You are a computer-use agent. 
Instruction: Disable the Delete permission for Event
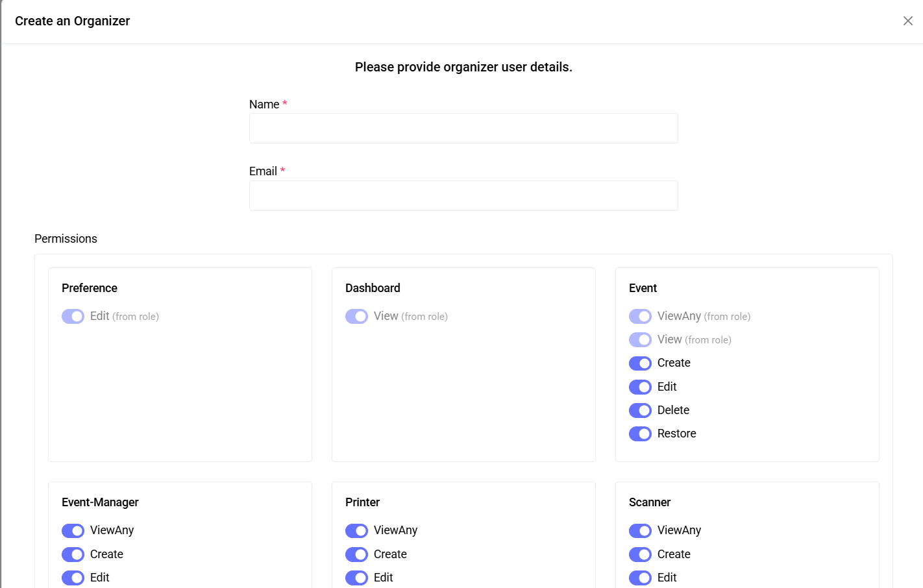(x=640, y=410)
